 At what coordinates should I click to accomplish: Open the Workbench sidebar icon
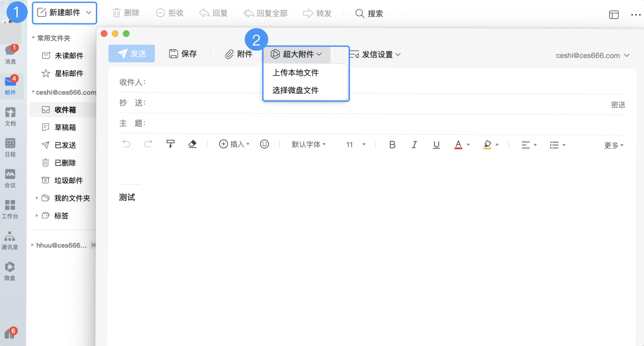[10, 210]
